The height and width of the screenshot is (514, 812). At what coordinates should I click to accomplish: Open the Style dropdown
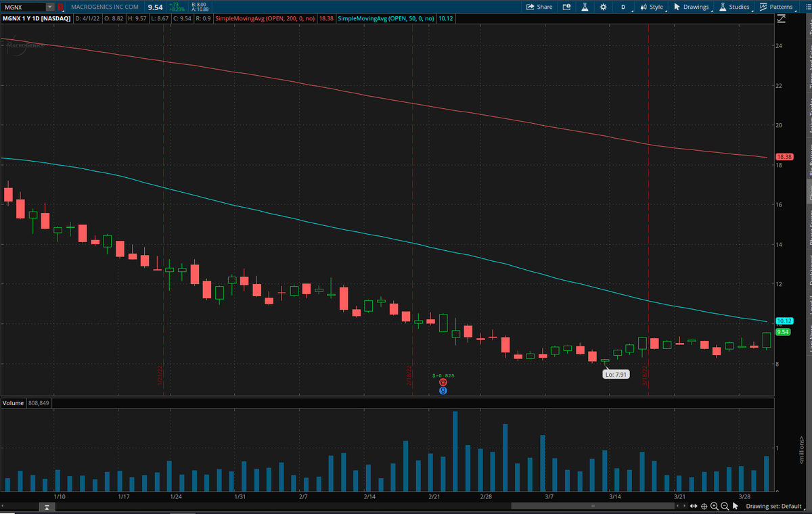(652, 7)
